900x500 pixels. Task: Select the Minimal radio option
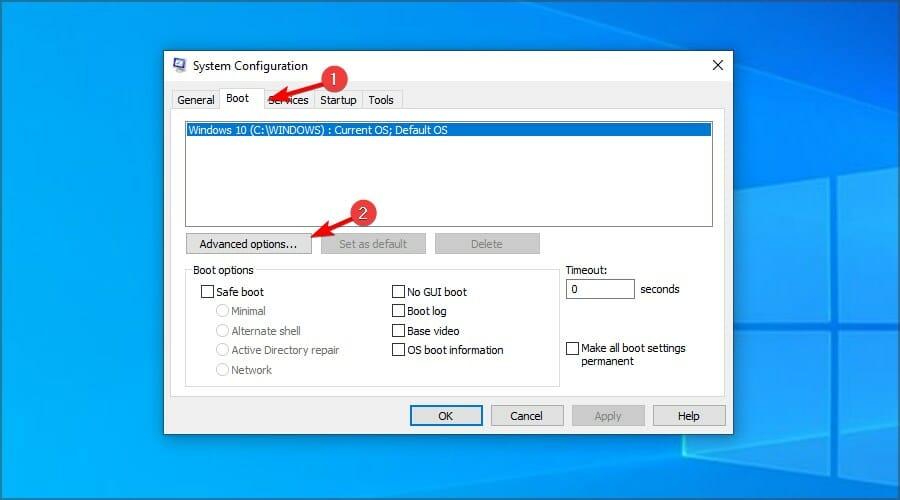pos(222,311)
